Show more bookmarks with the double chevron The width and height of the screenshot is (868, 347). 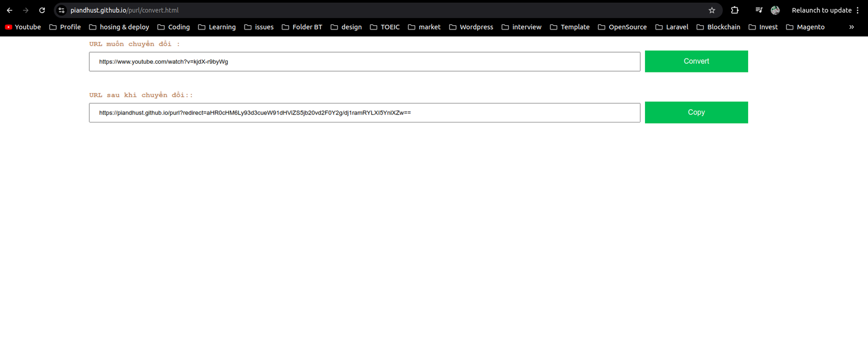point(852,27)
